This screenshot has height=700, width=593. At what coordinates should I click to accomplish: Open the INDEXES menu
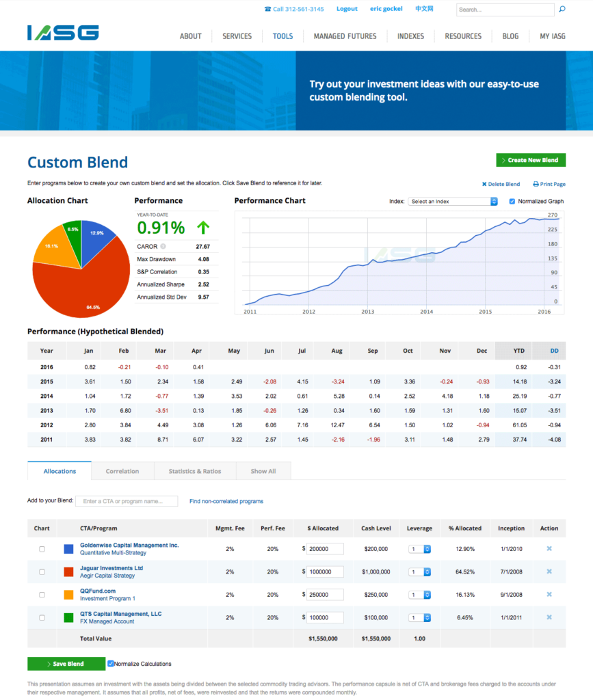pos(411,36)
